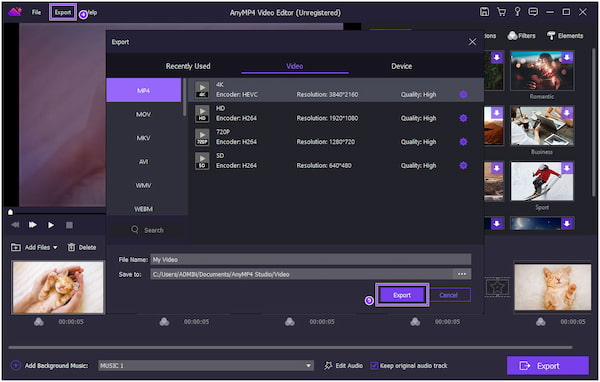This screenshot has height=382, width=600.
Task: Choose the HD 1920*1080 preset icon
Action: 202,113
